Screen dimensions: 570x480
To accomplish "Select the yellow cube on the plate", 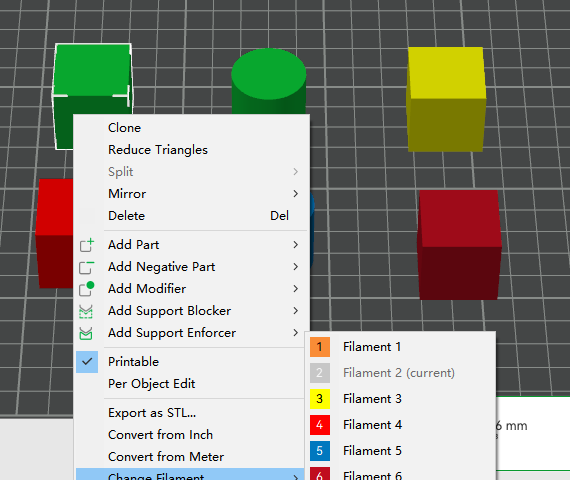I will [446, 99].
